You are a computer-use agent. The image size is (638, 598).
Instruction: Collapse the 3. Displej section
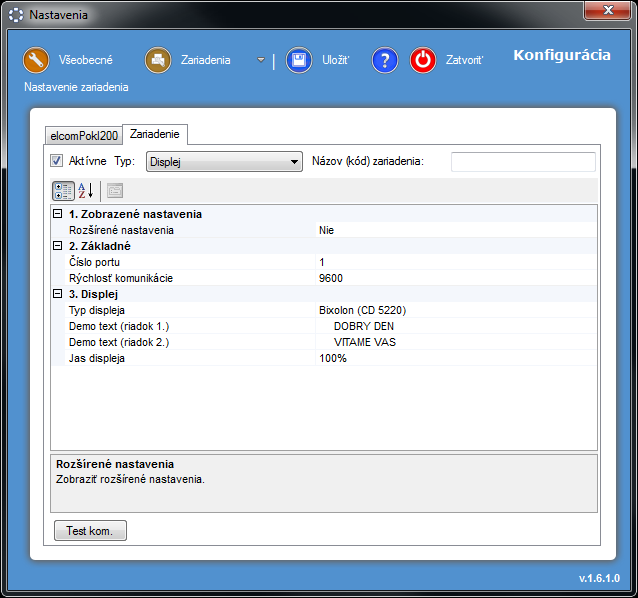(x=57, y=294)
